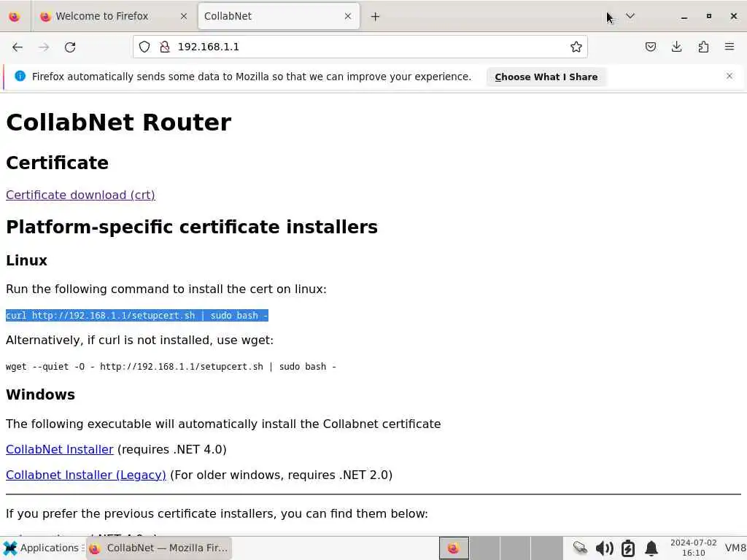Open the Downloads panel
This screenshot has width=747, height=560.
pos(676,47)
